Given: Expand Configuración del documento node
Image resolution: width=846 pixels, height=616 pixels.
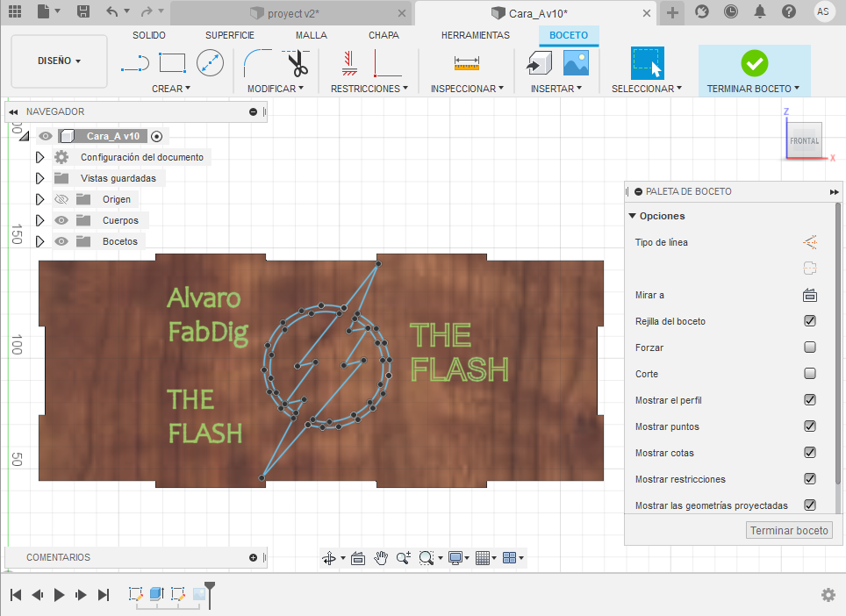Looking at the screenshot, I should click(39, 157).
